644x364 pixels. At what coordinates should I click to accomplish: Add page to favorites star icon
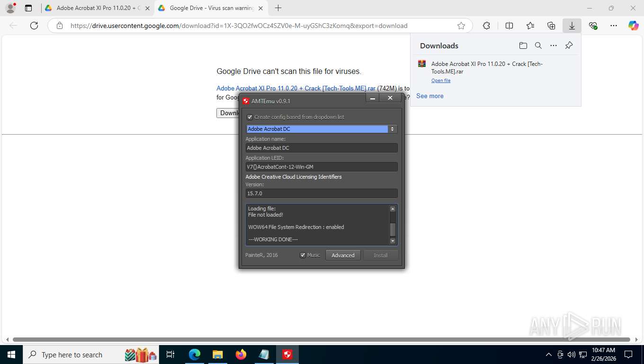point(461,26)
